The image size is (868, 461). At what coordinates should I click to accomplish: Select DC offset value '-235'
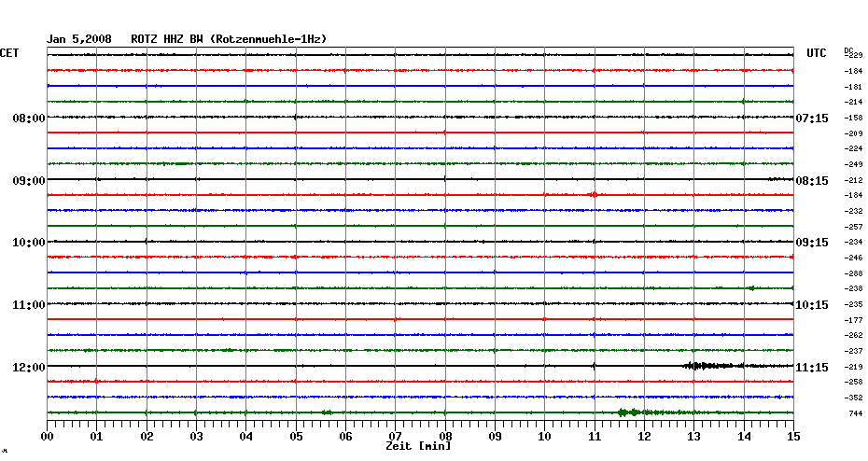(854, 305)
